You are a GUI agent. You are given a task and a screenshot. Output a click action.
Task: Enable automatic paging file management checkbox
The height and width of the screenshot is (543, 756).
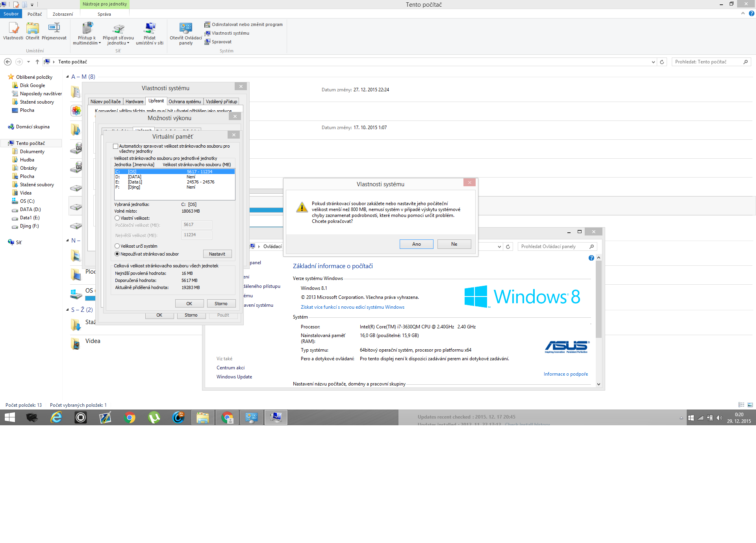pyautogui.click(x=116, y=146)
